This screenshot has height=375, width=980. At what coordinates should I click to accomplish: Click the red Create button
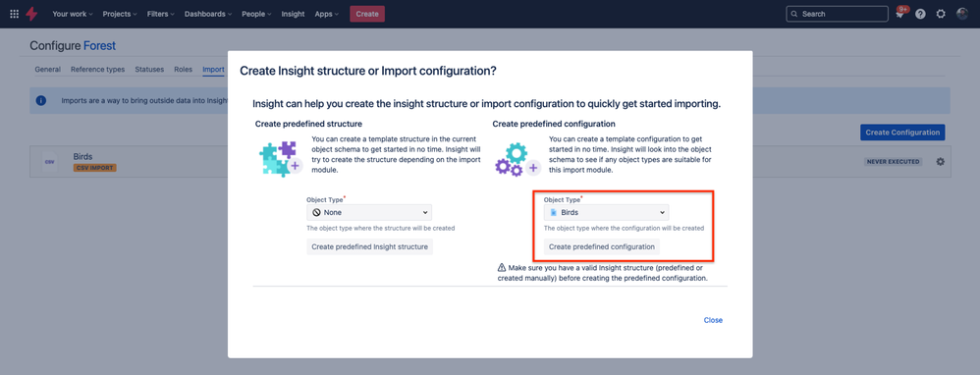[x=367, y=14]
